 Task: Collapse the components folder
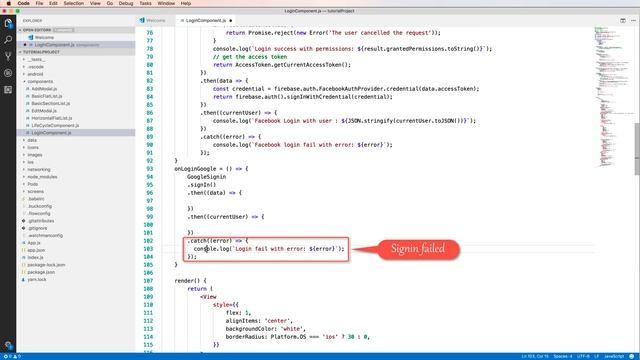click(x=24, y=82)
